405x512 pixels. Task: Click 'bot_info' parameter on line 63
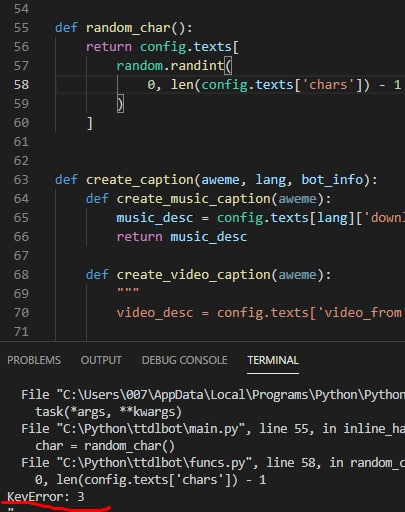332,180
